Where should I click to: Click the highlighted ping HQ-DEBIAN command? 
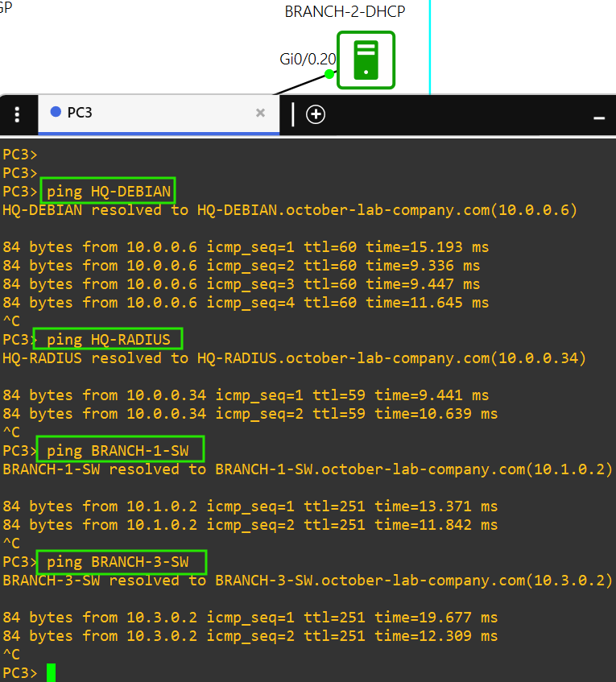coord(108,191)
